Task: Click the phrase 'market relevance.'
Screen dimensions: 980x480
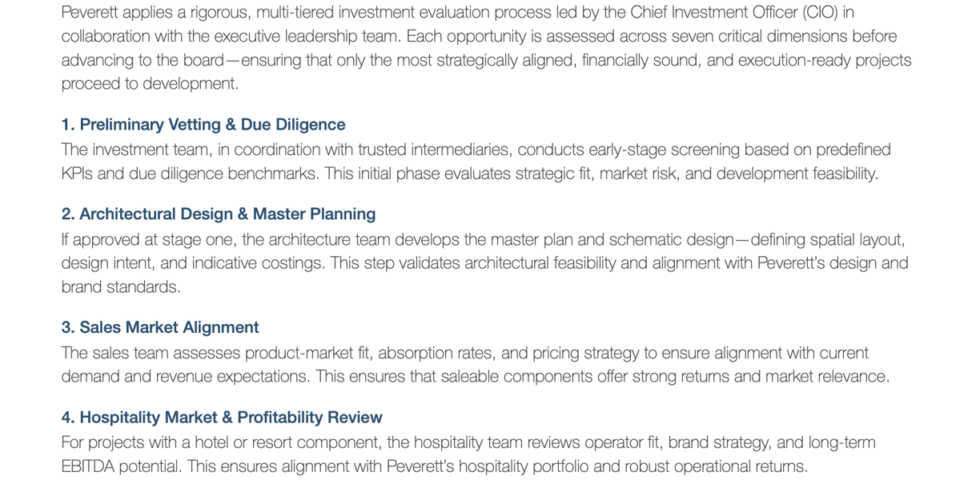Action: click(827, 377)
